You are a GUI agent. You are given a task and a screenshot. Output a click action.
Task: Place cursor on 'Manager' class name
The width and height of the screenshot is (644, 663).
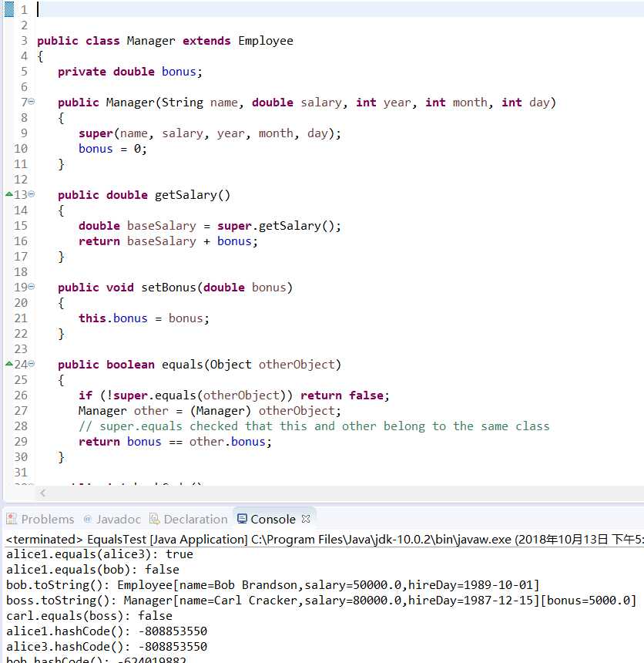click(x=151, y=41)
